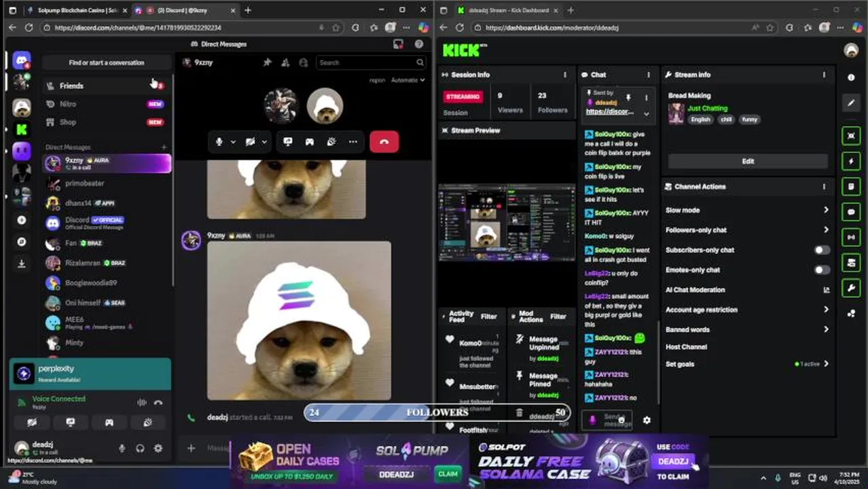Click Find or start a conversation box
The height and width of the screenshot is (489, 868).
click(x=107, y=62)
